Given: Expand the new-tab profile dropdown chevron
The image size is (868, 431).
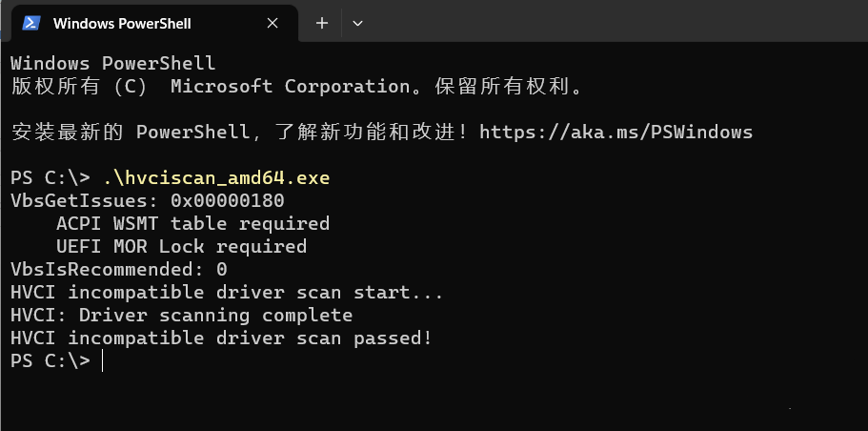Looking at the screenshot, I should pos(357,22).
